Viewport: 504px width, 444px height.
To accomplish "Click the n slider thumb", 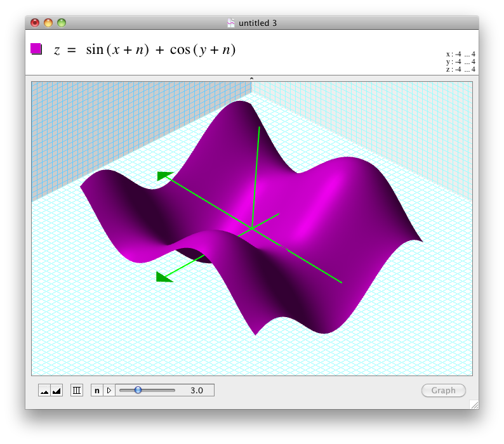I will [x=138, y=390].
